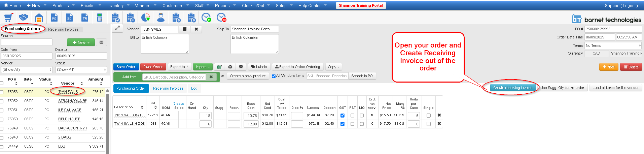The image size is (644, 154).
Task: Toggle PST for TWIN SAILS DAT JU row
Action: (x=352, y=115)
